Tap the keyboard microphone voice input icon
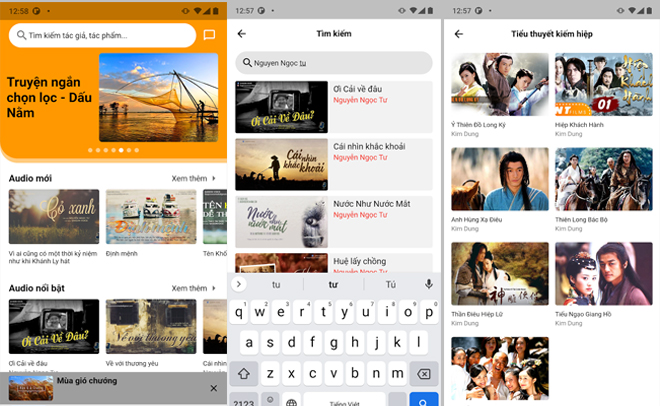The image size is (660, 406). [x=428, y=284]
